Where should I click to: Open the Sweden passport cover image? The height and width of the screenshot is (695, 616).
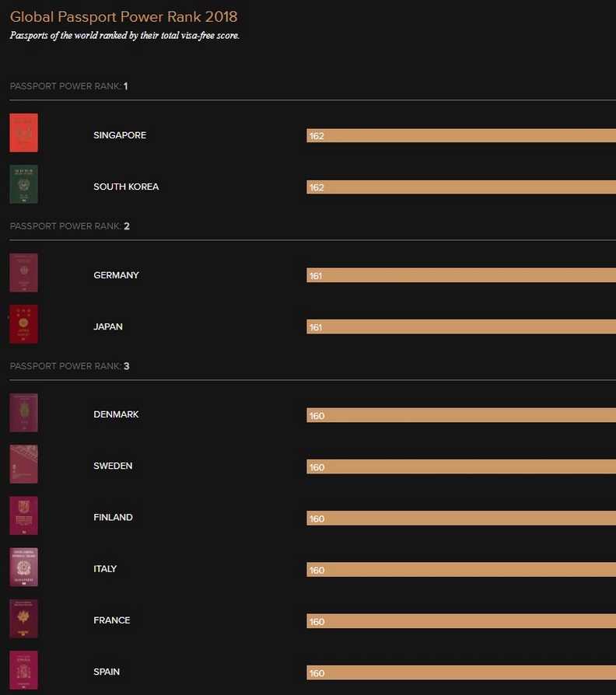[x=23, y=464]
